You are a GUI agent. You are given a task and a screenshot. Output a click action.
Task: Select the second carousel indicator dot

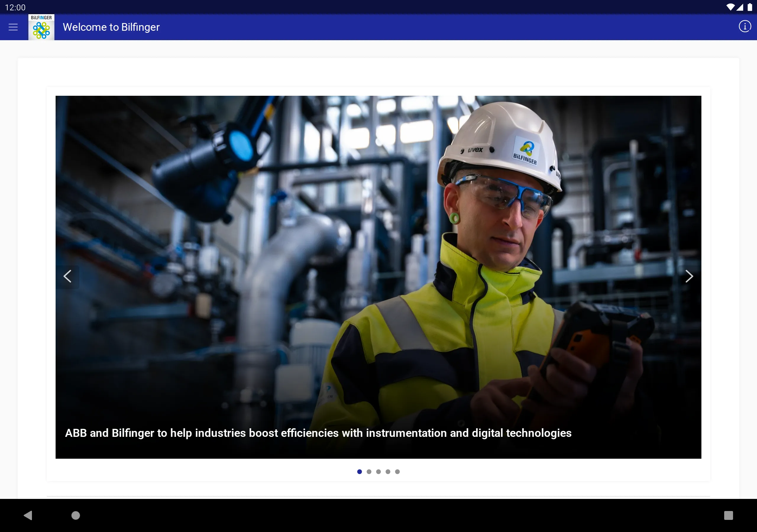(x=369, y=472)
